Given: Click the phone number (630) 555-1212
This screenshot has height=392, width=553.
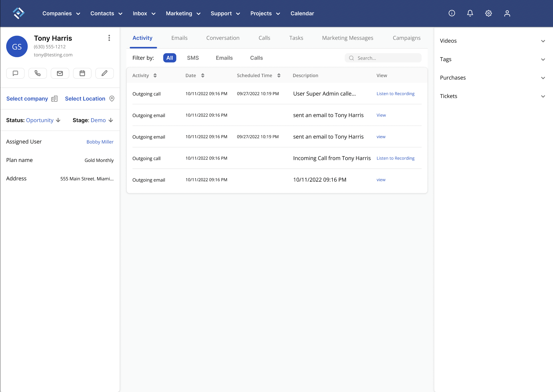Looking at the screenshot, I should [x=50, y=47].
